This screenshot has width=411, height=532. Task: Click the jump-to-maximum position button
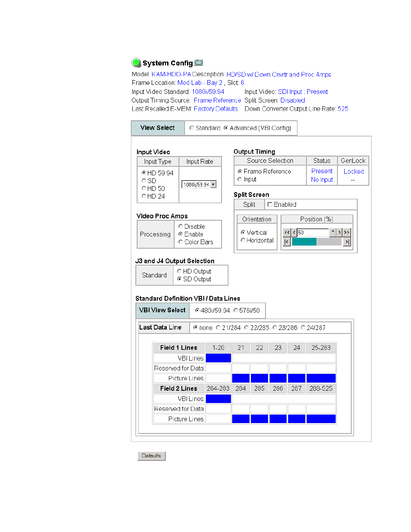[347, 242]
